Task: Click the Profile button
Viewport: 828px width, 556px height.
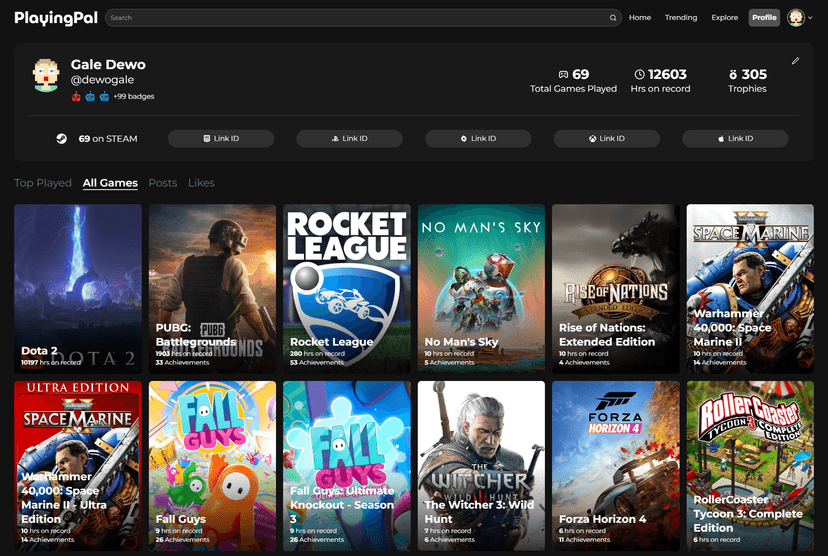Action: pos(764,17)
